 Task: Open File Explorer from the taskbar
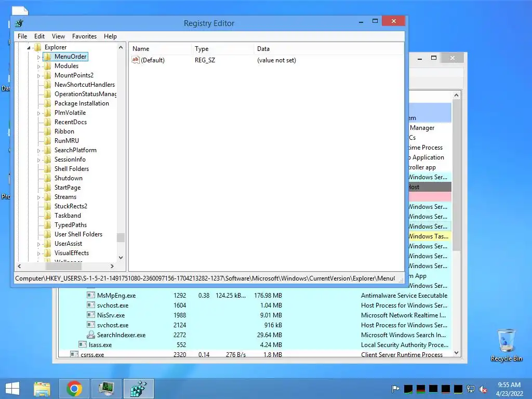(42, 389)
